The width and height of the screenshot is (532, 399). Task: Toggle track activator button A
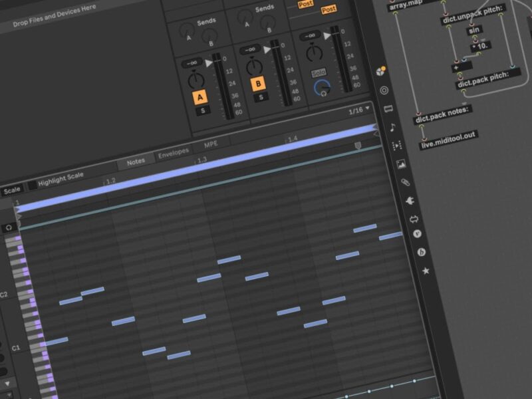198,98
